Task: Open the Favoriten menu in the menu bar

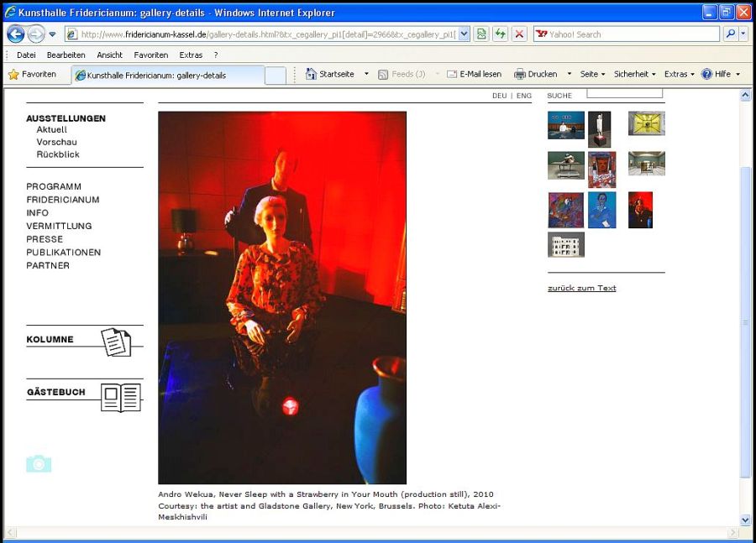Action: pyautogui.click(x=151, y=55)
